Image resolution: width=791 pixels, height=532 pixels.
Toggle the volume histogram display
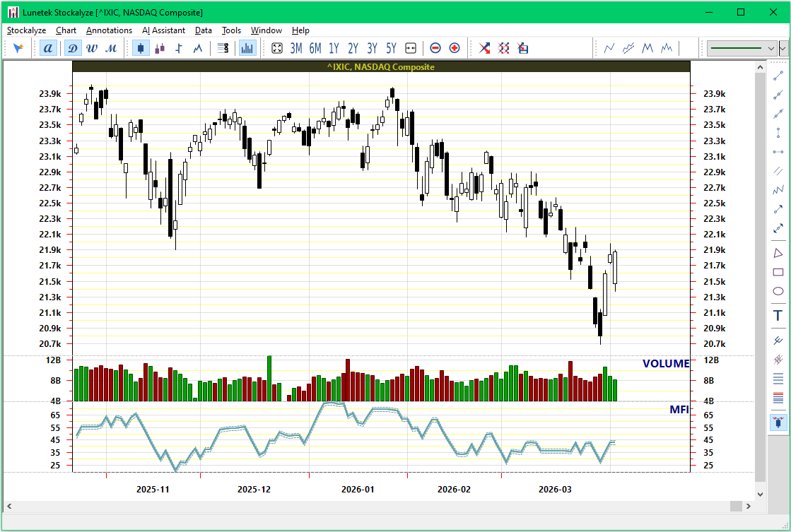click(247, 48)
